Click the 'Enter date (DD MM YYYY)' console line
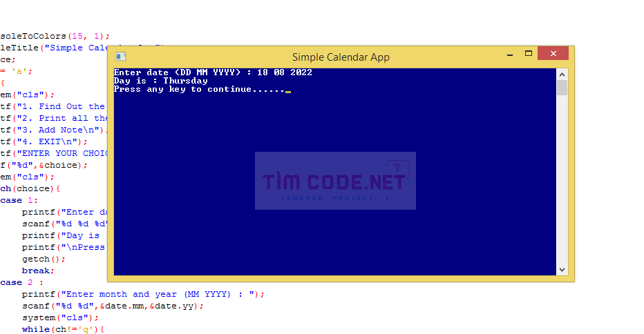This screenshot has height=334, width=644. point(213,72)
